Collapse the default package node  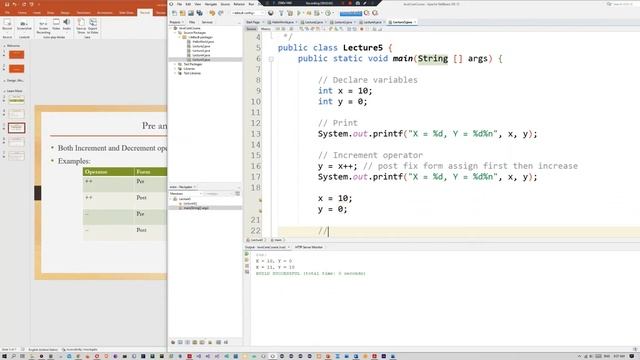[x=179, y=37]
